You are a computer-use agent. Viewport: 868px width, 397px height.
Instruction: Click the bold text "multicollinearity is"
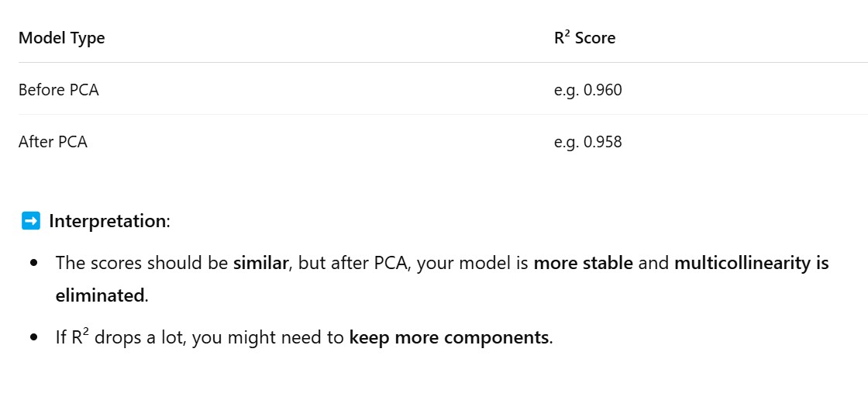pyautogui.click(x=751, y=263)
